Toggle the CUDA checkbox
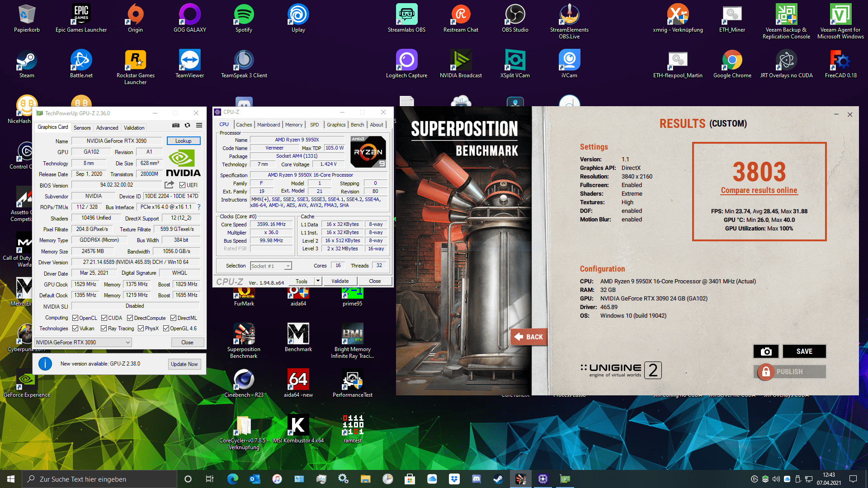868x488 pixels. tap(104, 318)
